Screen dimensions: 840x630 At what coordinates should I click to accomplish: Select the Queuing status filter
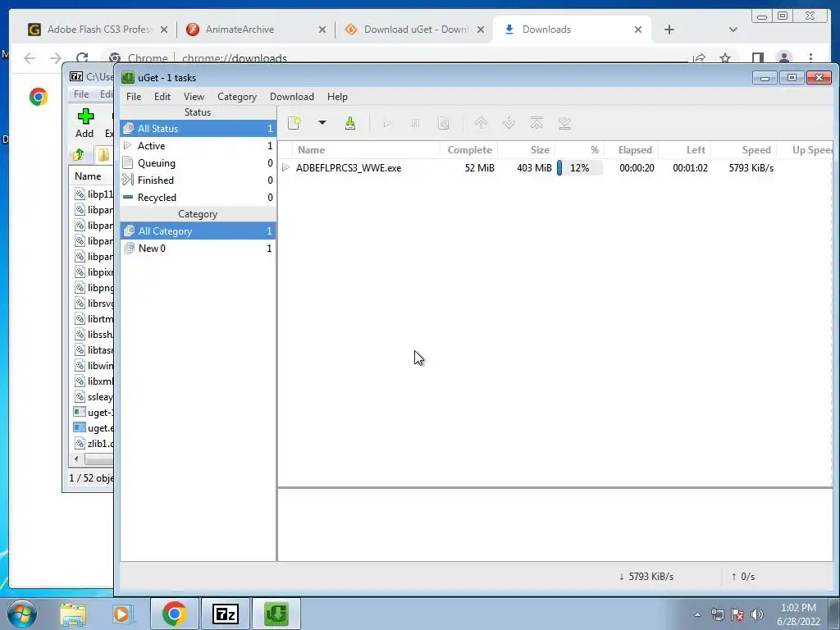point(198,163)
